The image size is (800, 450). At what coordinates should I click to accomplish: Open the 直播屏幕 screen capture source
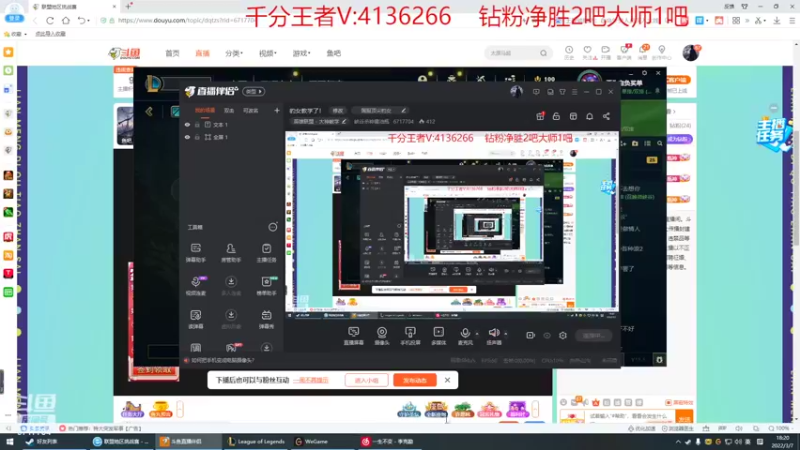click(354, 336)
